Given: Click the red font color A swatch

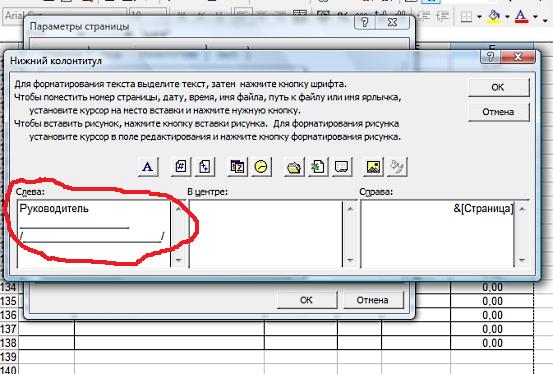Looking at the screenshot, I should pyautogui.click(x=522, y=16).
